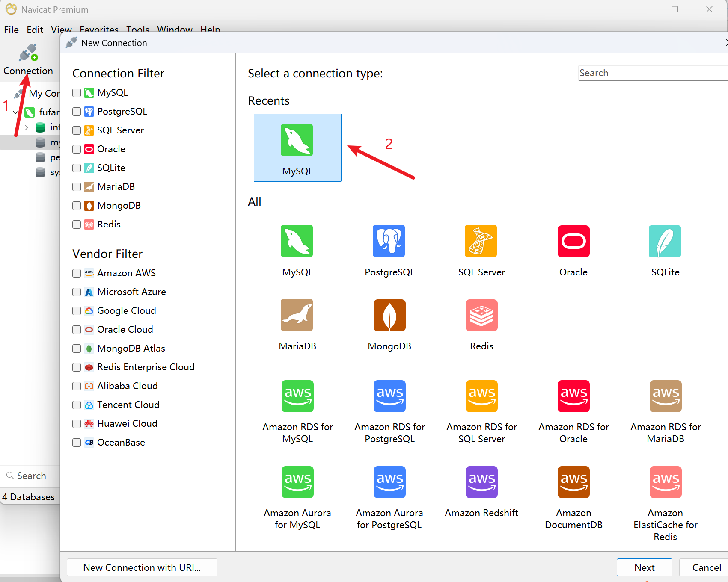Pick the MariaDB connection type icon
The image size is (728, 582).
(297, 315)
